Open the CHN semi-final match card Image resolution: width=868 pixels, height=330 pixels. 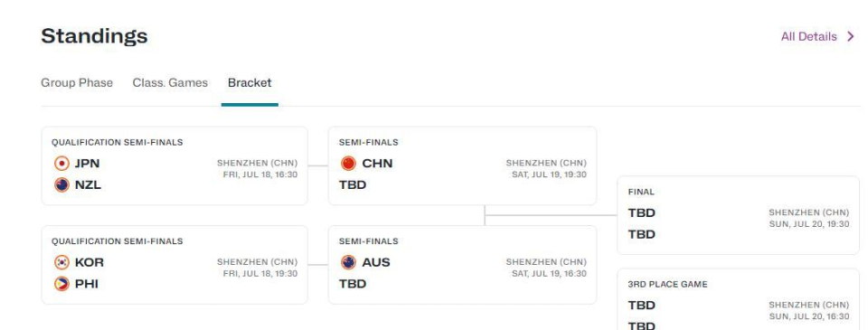point(462,166)
